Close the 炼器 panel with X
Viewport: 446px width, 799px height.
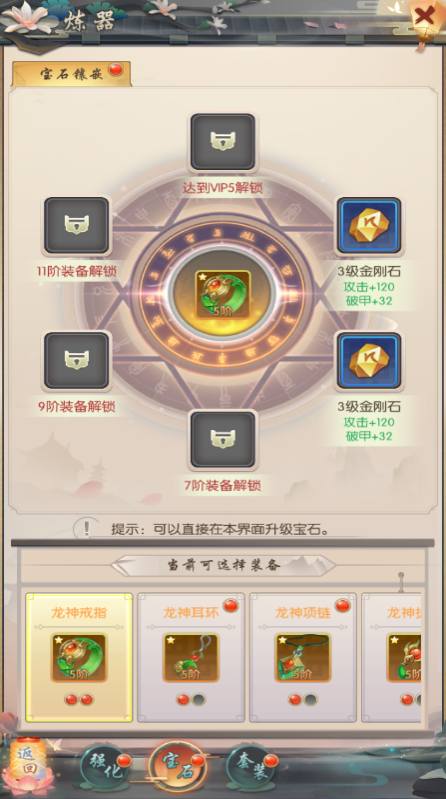tap(425, 19)
